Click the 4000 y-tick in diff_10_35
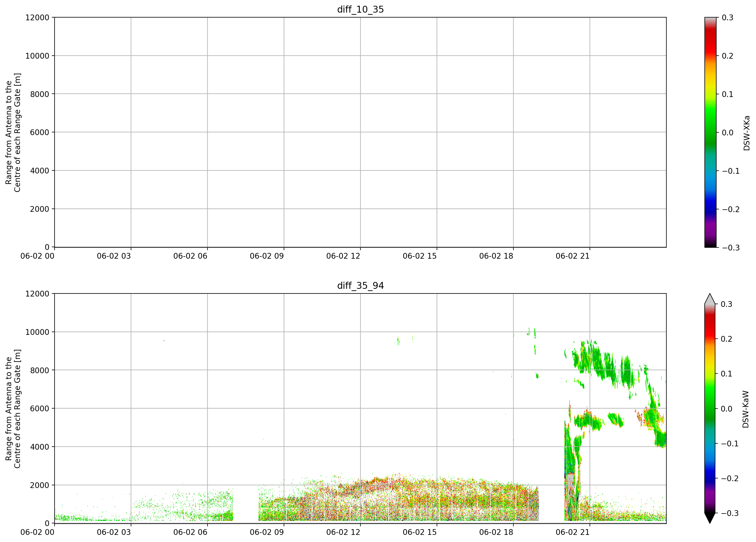This screenshot has height=542, width=756. click(40, 170)
